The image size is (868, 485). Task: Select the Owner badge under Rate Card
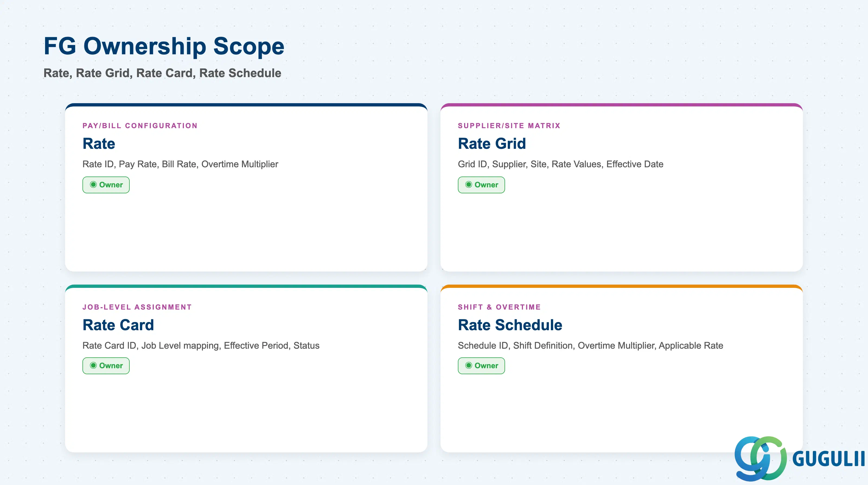tap(106, 366)
